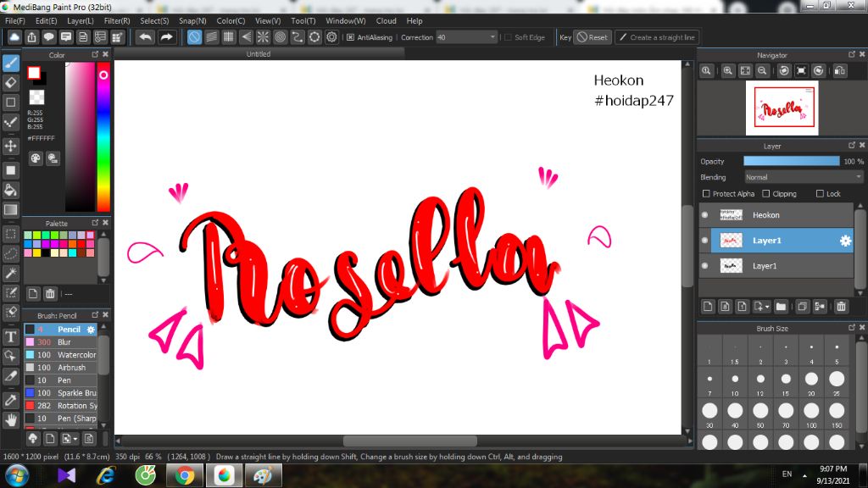Select the Brush tool in left toolbar
The height and width of the screenshot is (488, 868).
click(10, 63)
